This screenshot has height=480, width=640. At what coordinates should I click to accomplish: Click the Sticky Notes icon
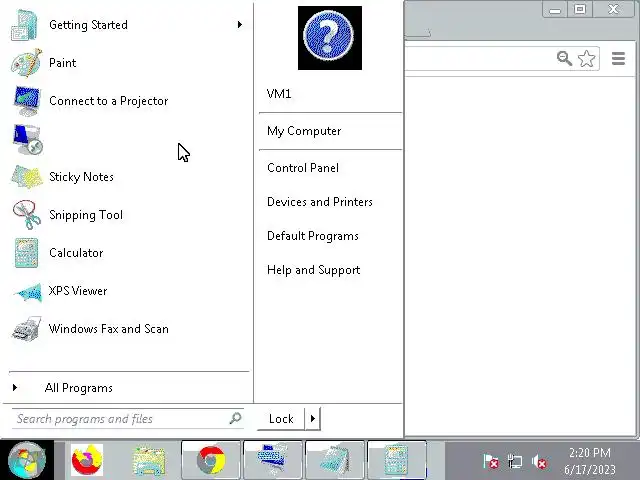(x=27, y=177)
